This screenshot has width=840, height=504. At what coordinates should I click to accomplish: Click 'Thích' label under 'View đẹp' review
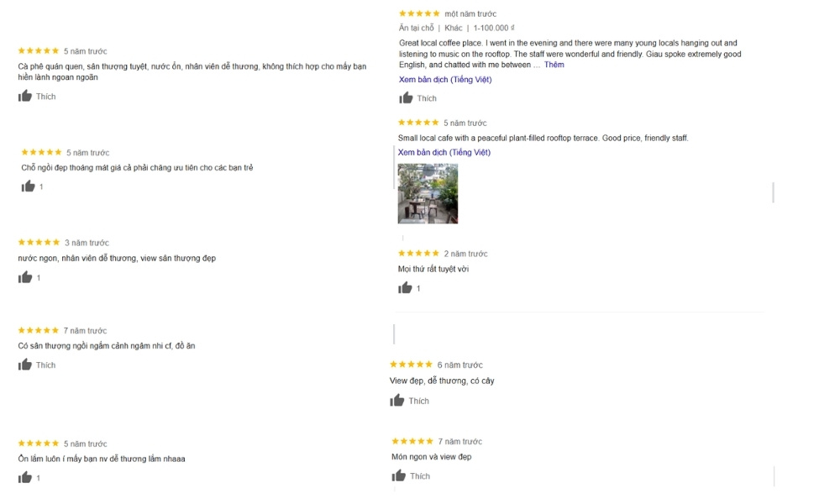click(x=418, y=401)
